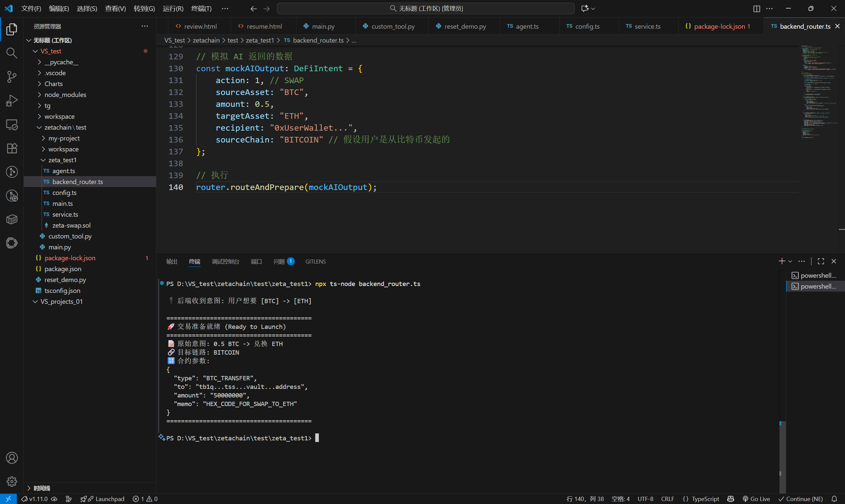Click zetachain in the breadcrumb

click(x=206, y=41)
